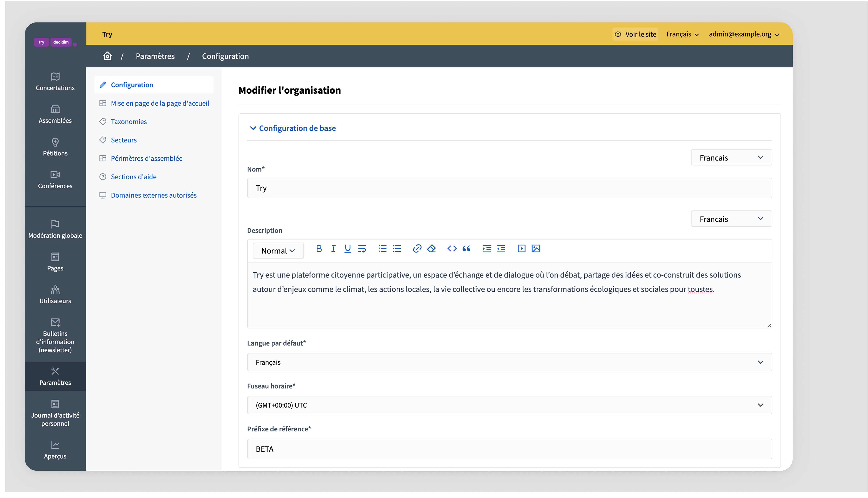The height and width of the screenshot is (498, 868).
Task: Click the insert video icon
Action: tap(521, 249)
